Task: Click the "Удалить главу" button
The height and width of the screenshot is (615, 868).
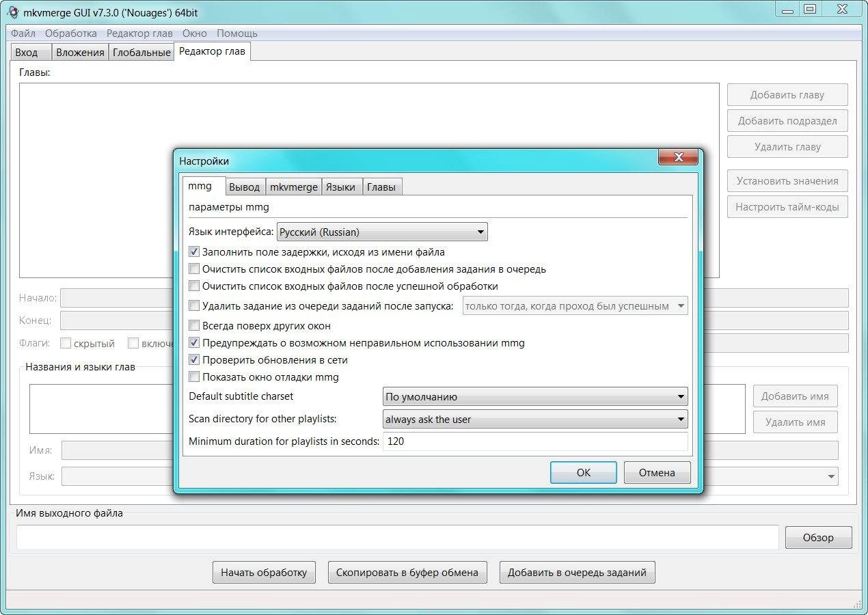Action: point(787,147)
